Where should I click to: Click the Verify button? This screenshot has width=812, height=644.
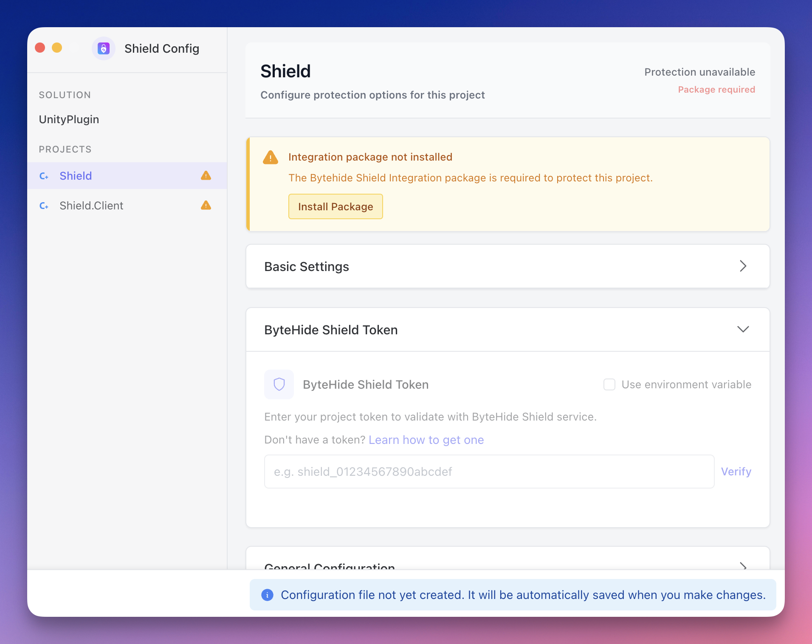pos(736,471)
